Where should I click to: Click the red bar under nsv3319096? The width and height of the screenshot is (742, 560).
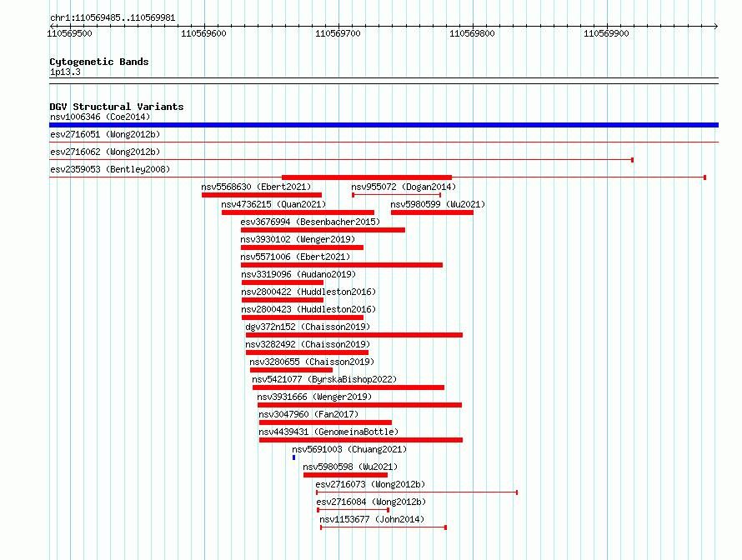click(x=283, y=282)
